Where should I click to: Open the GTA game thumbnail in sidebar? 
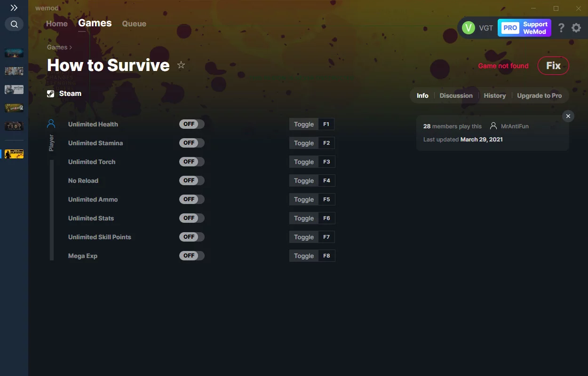14,71
